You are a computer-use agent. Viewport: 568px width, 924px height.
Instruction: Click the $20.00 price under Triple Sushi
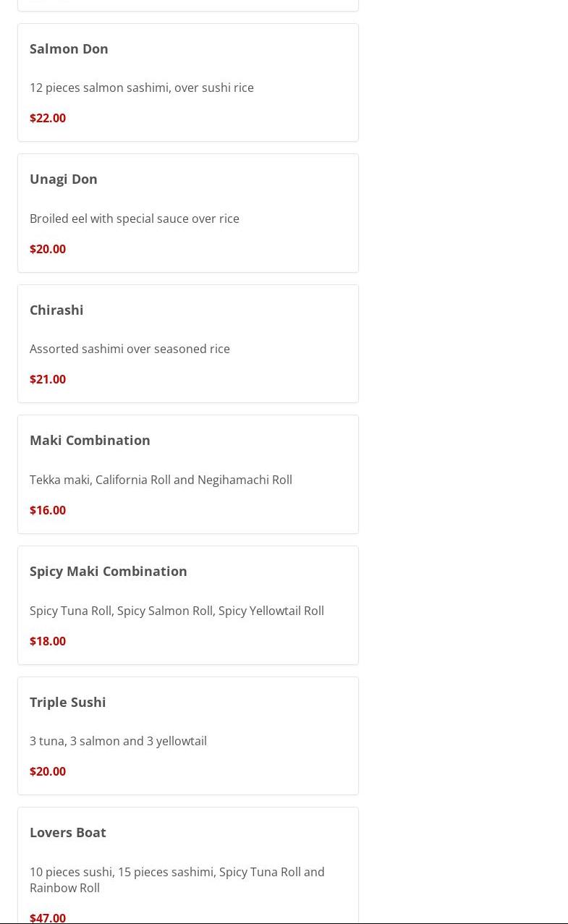pyautogui.click(x=48, y=771)
